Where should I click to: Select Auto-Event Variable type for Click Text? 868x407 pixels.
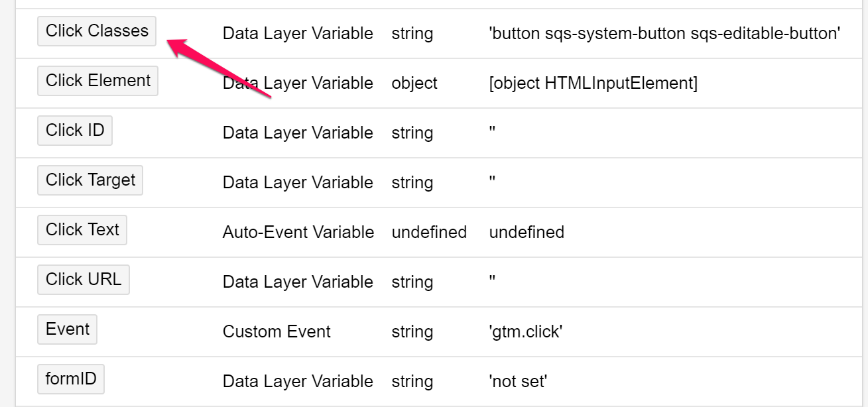[x=298, y=232]
